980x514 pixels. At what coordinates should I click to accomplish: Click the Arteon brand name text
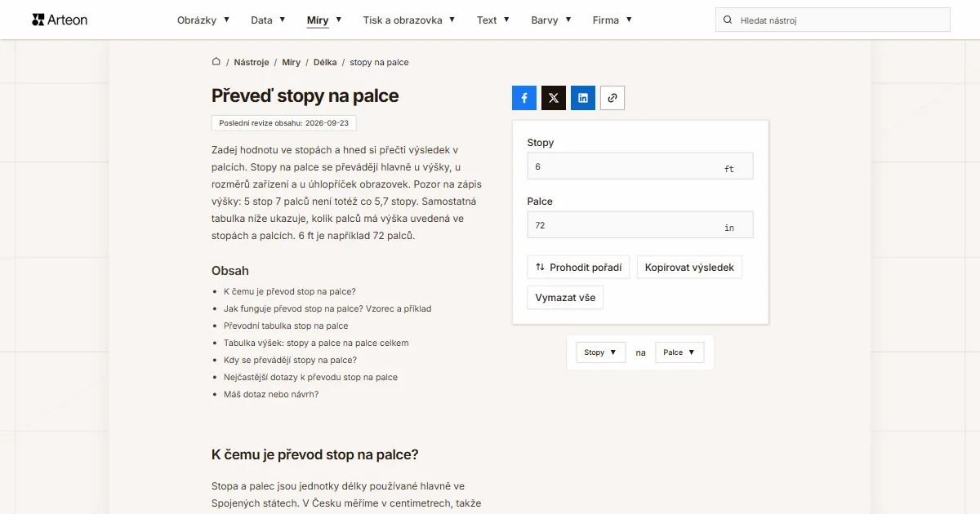[69, 20]
